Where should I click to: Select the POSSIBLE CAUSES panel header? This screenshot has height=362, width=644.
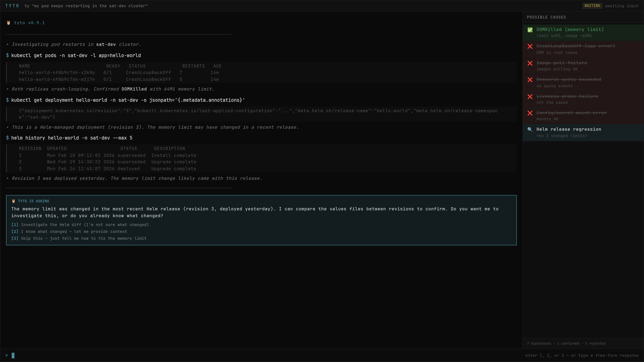coord(547,17)
